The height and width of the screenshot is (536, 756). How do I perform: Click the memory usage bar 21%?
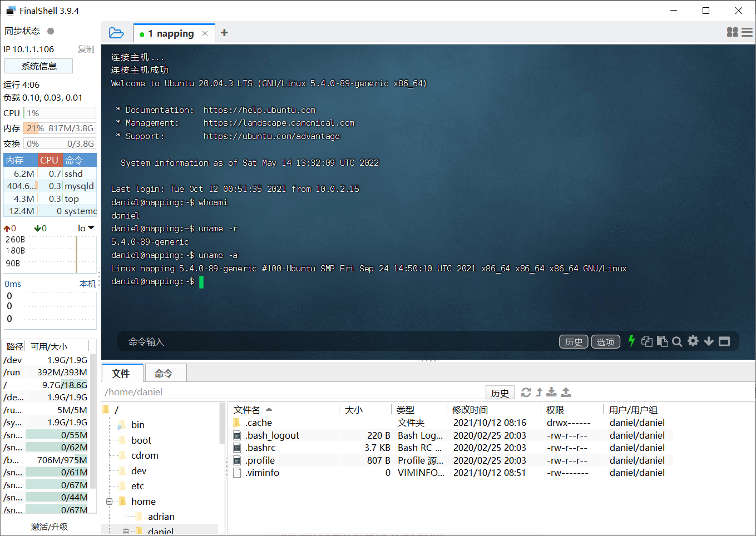tap(60, 128)
